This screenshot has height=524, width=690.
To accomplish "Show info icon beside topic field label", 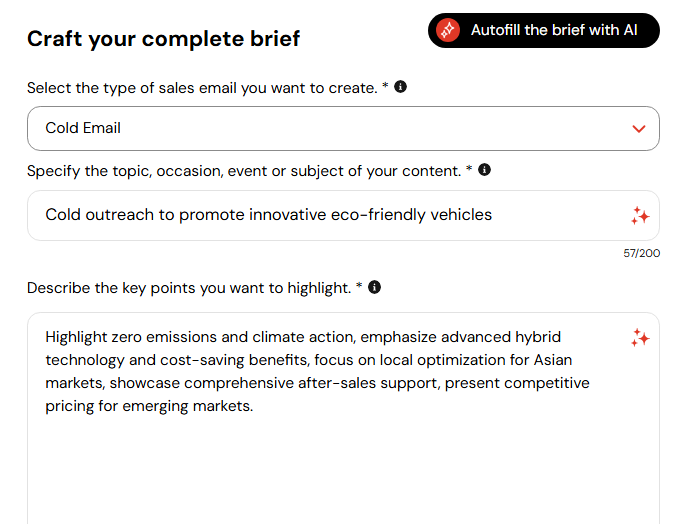I will (484, 170).
